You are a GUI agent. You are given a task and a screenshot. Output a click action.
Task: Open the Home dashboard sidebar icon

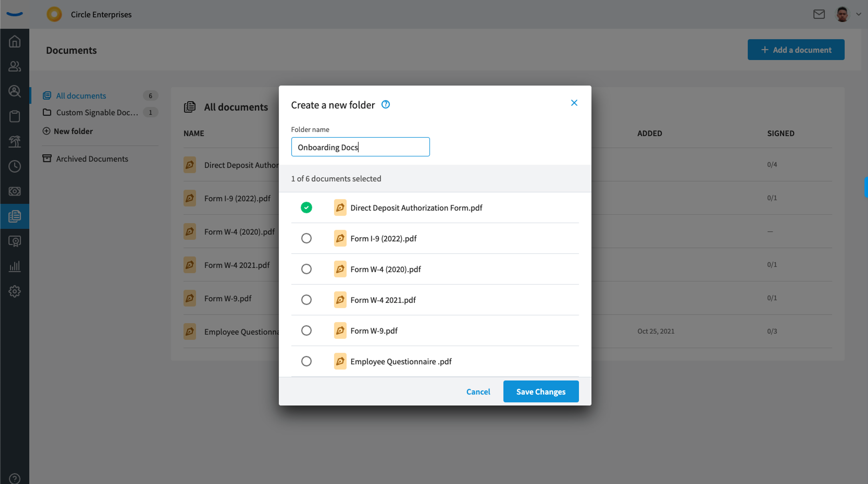point(14,41)
